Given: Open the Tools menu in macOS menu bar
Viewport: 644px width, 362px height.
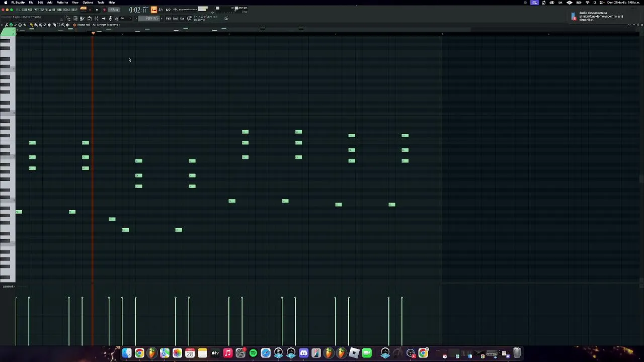Looking at the screenshot, I should (101, 3).
